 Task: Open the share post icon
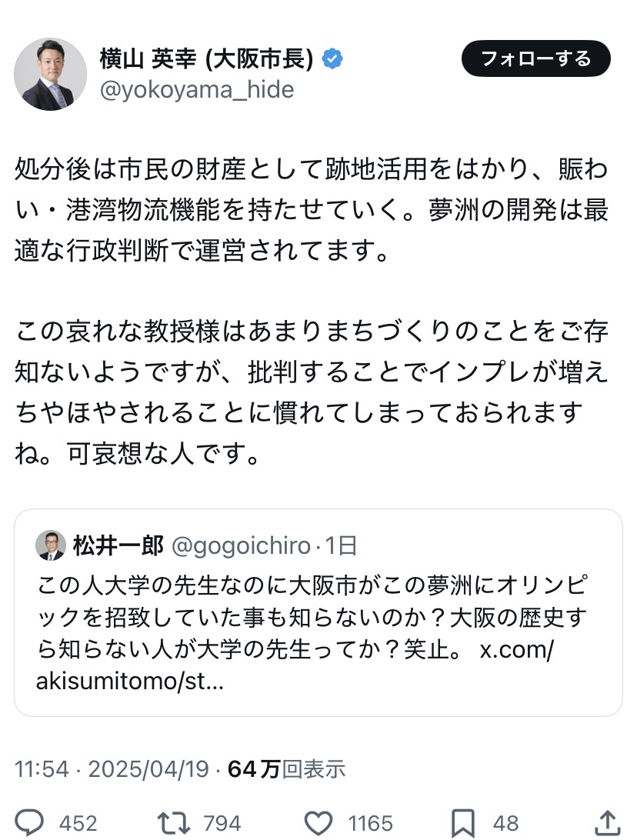pyautogui.click(x=607, y=822)
